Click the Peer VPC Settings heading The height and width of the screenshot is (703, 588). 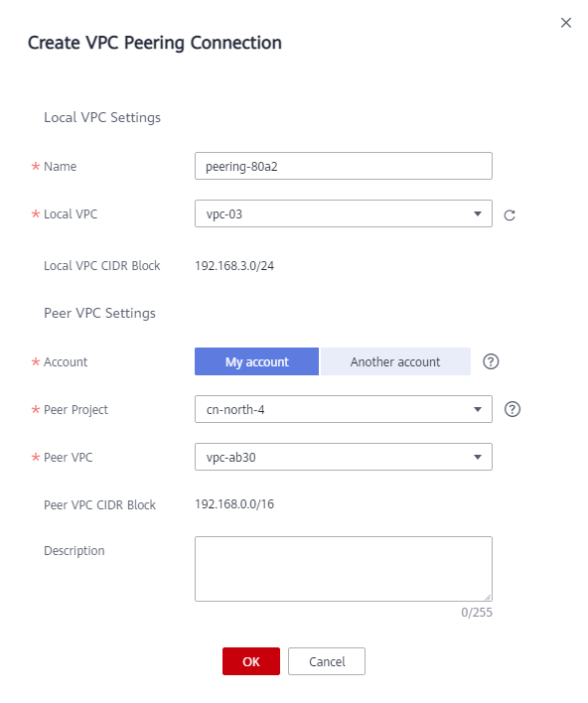click(99, 313)
